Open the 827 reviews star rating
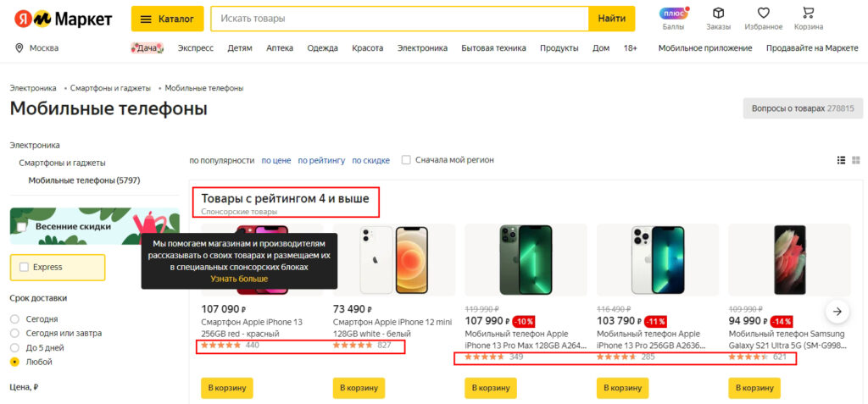The image size is (868, 404). click(362, 346)
